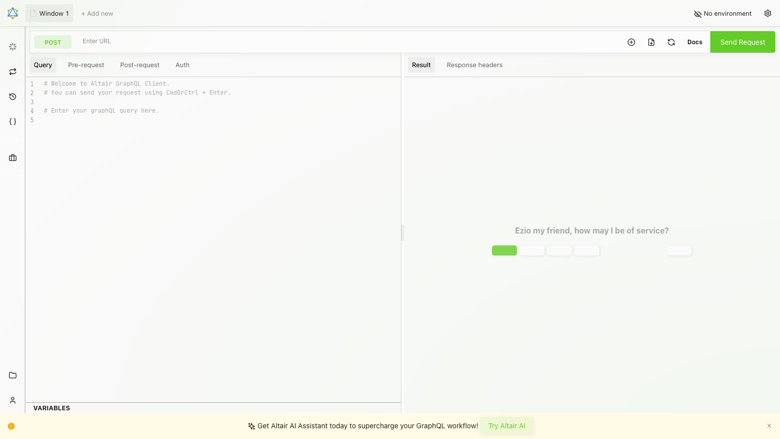
Task: Click the Altair logo icon
Action: [12, 13]
